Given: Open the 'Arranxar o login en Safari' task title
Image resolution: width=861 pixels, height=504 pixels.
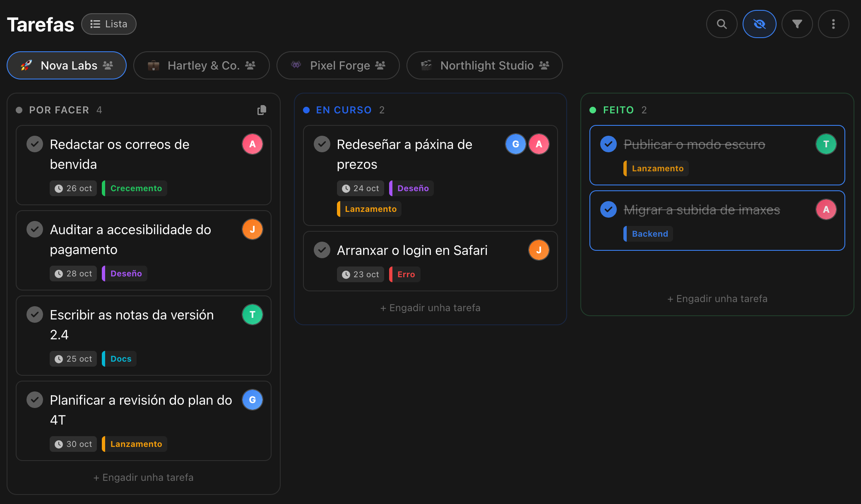Looking at the screenshot, I should [x=412, y=250].
